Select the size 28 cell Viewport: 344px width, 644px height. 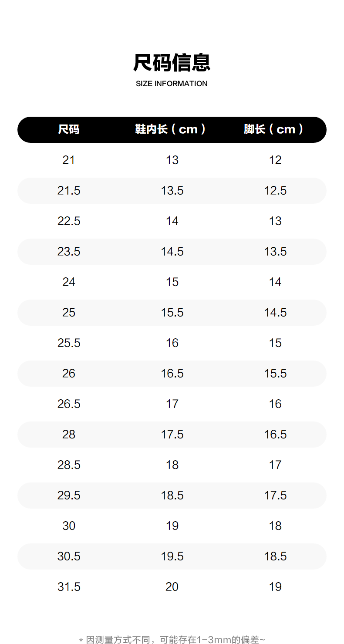tap(69, 435)
